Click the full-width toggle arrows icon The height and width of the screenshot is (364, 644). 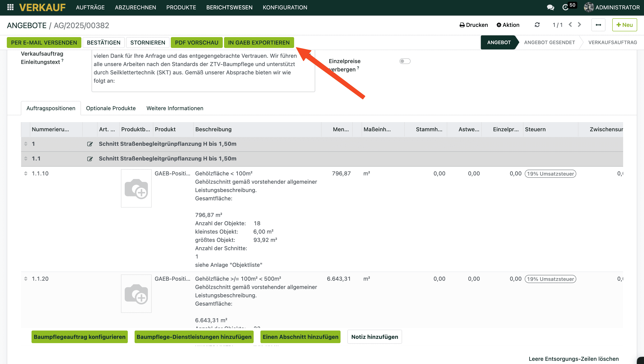pyautogui.click(x=598, y=25)
